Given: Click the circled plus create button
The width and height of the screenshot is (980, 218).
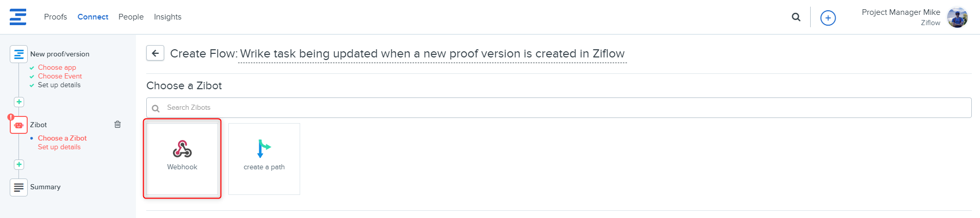Looking at the screenshot, I should [x=828, y=18].
